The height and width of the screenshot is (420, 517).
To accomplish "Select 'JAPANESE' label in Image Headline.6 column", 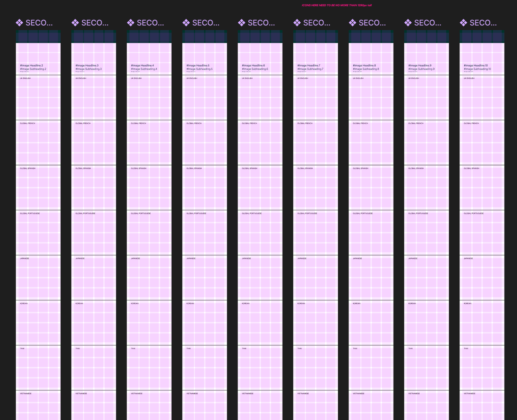I will click(247, 258).
